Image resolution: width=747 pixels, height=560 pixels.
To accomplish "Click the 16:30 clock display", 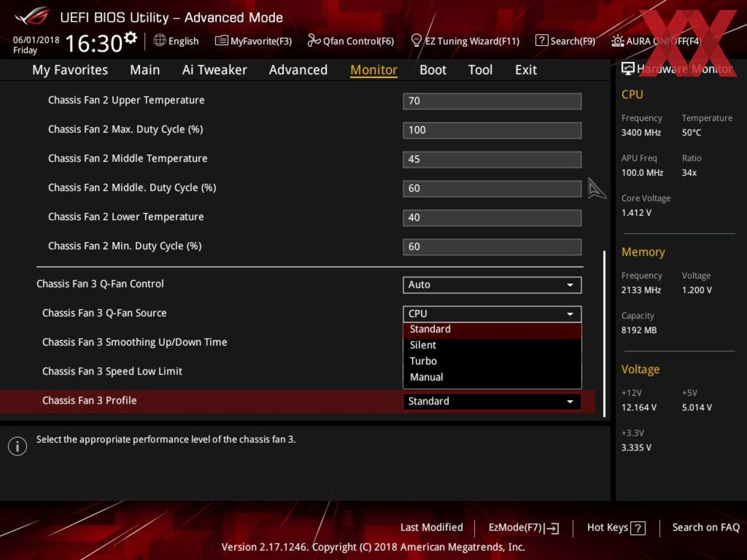I will point(93,43).
